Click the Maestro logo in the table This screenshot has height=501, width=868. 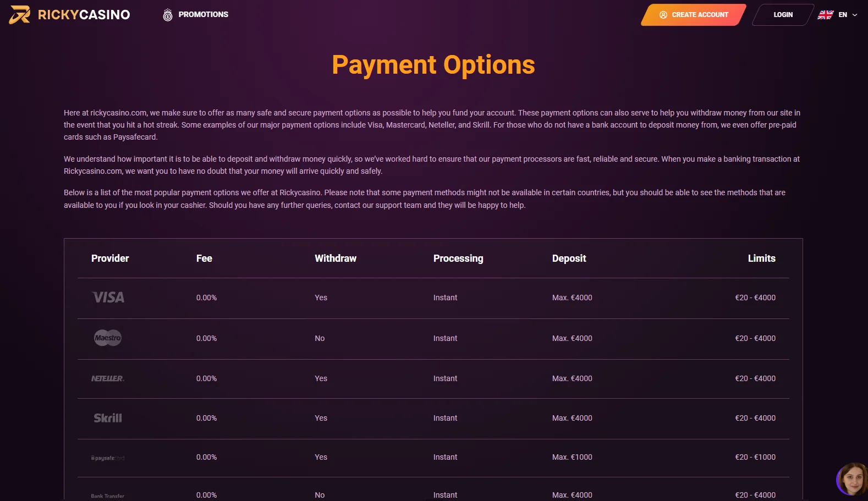[x=108, y=338]
